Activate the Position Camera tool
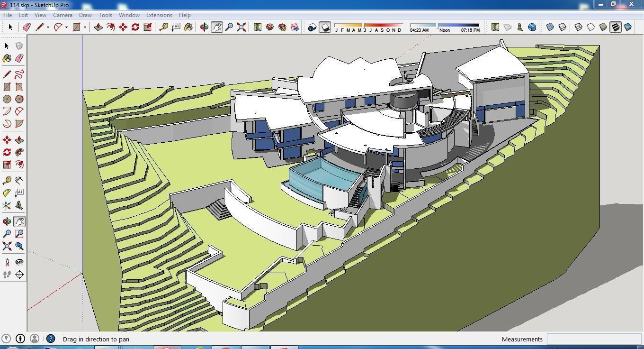Screen dimensions: 644x349 (x=7, y=262)
